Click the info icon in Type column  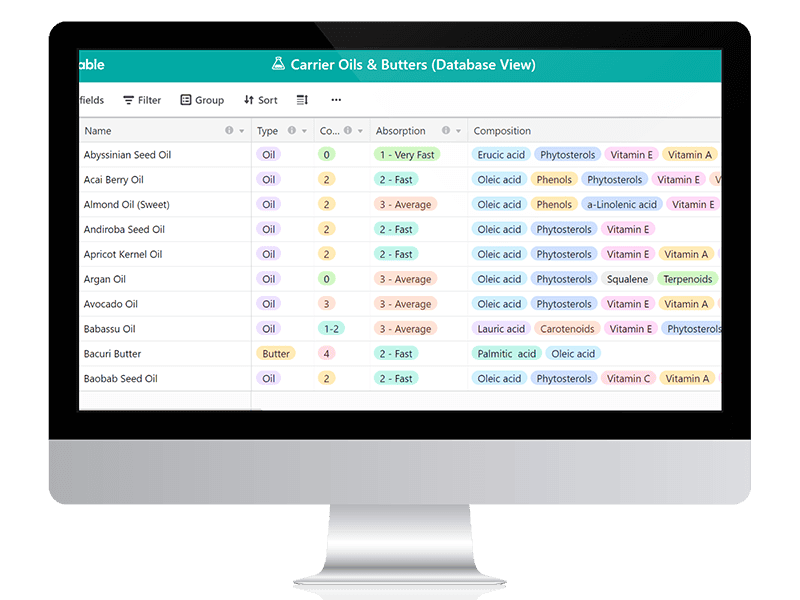[x=292, y=131]
